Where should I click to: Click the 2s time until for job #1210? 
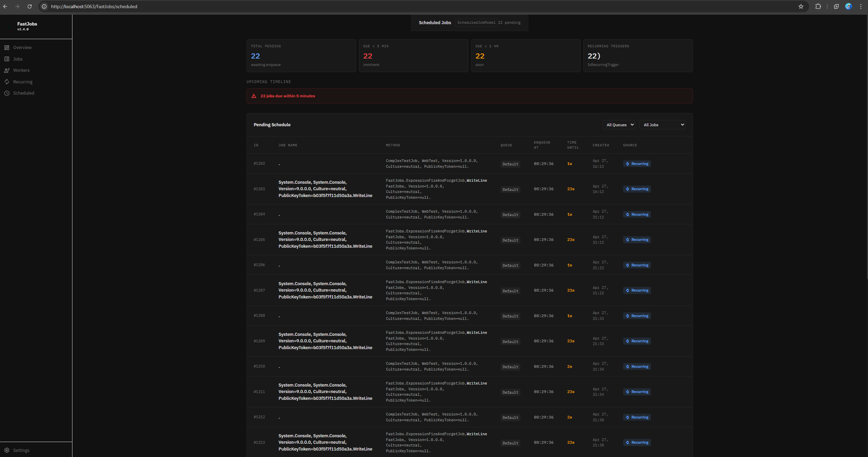569,367
